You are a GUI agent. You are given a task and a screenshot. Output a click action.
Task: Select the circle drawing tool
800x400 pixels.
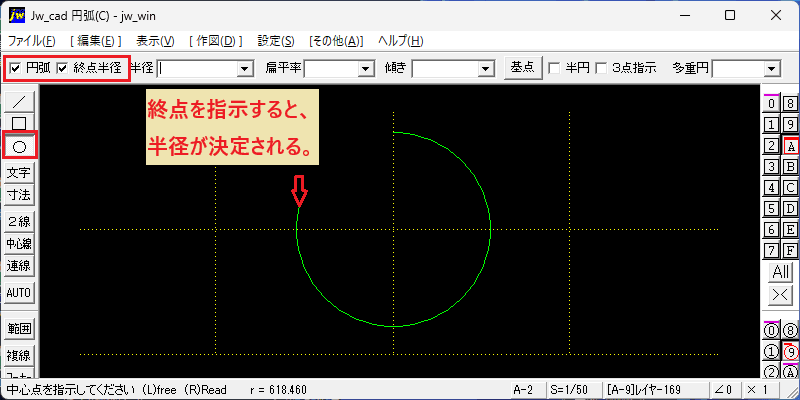[x=19, y=147]
